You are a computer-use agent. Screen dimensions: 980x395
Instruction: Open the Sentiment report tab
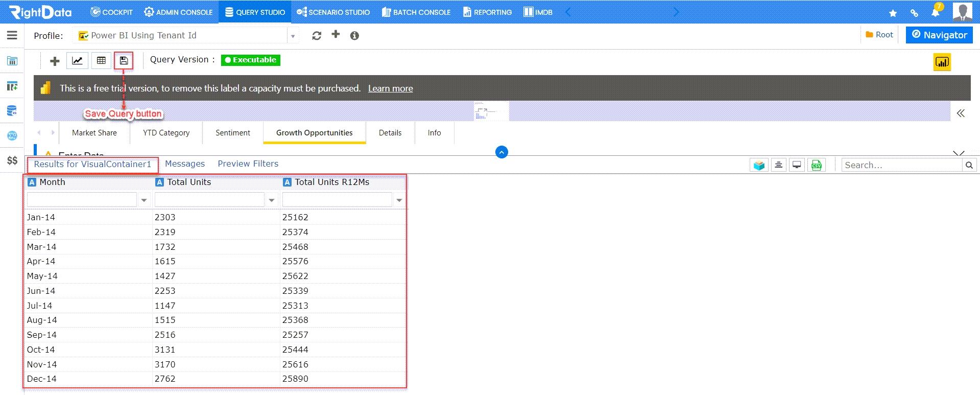click(x=233, y=133)
